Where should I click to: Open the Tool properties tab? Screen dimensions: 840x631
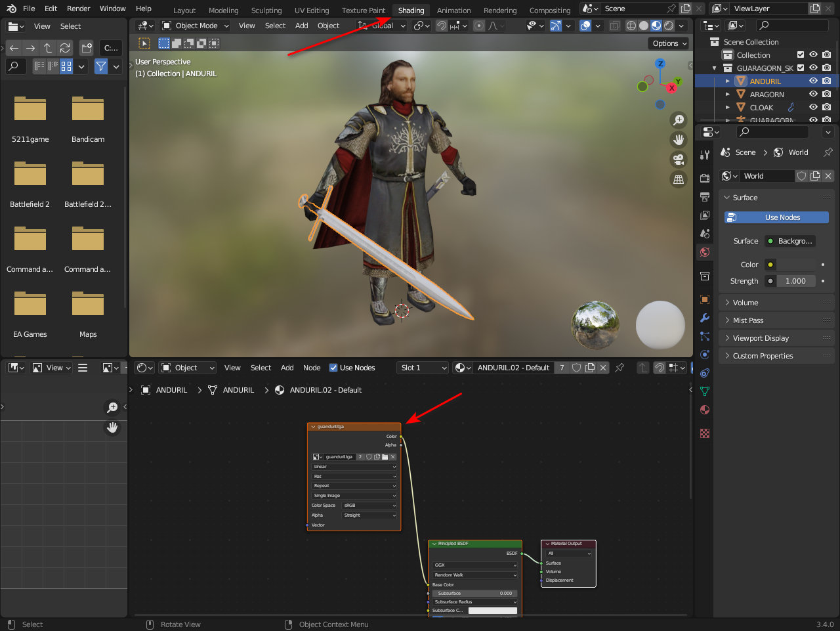pos(705,155)
